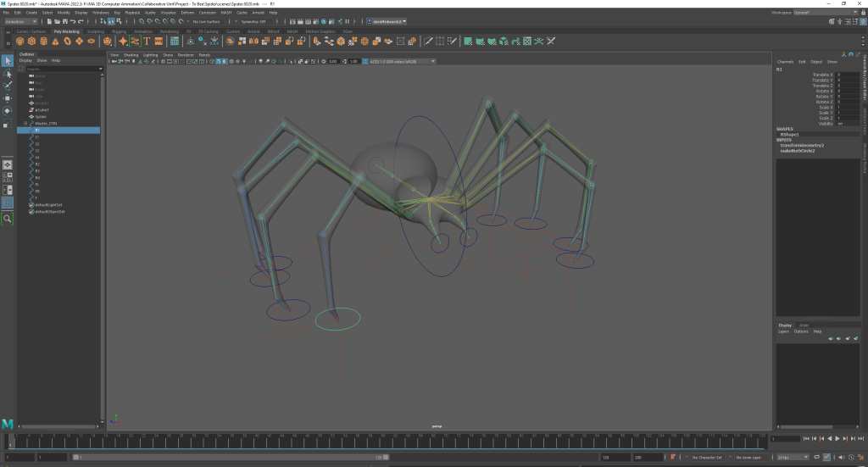Create a polygon disc from shelf
This screenshot has height=467, width=868.
coord(92,42)
